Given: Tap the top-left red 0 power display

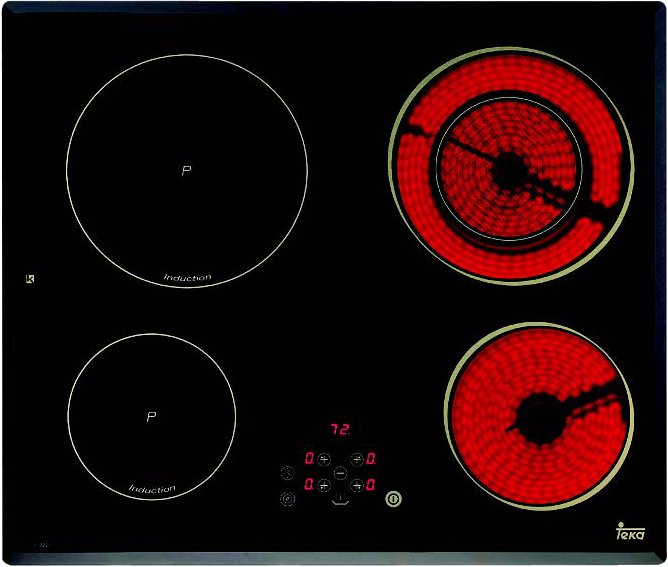Looking at the screenshot, I should (309, 459).
